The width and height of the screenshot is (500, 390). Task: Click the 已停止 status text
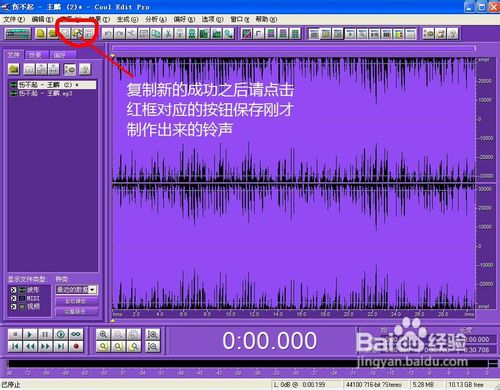pos(11,385)
